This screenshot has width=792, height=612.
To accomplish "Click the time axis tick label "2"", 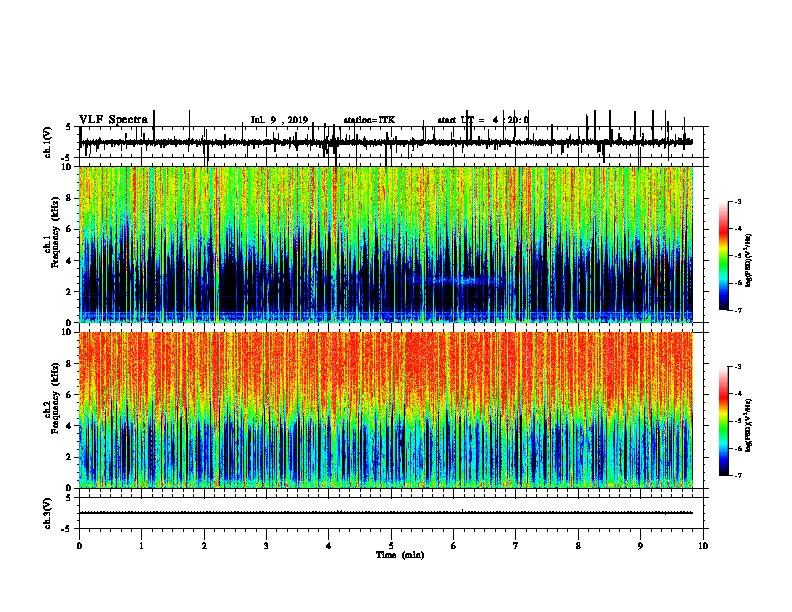I will click(x=204, y=546).
